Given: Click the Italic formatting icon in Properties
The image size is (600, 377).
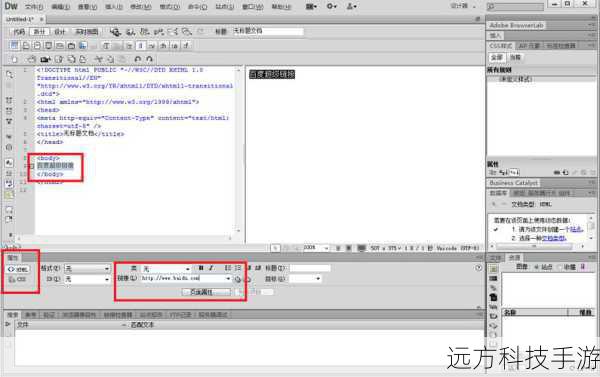Looking at the screenshot, I should click(x=211, y=268).
